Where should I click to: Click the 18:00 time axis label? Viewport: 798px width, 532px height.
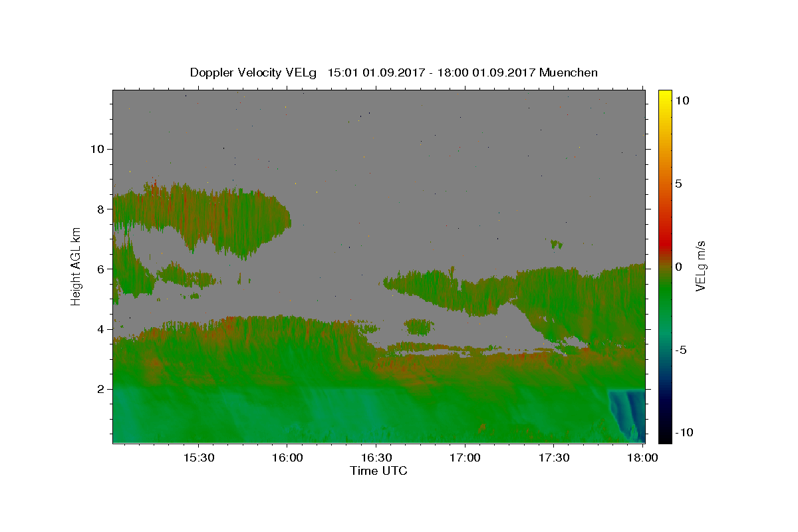pos(642,458)
